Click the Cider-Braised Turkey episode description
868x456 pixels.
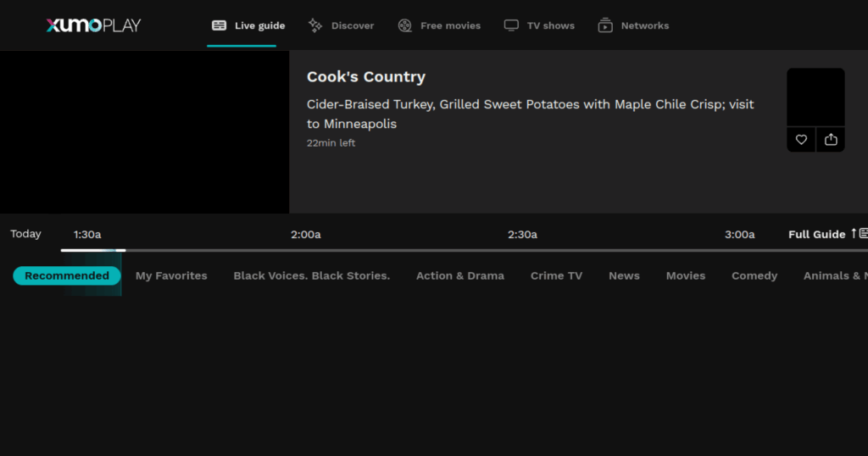[531, 114]
